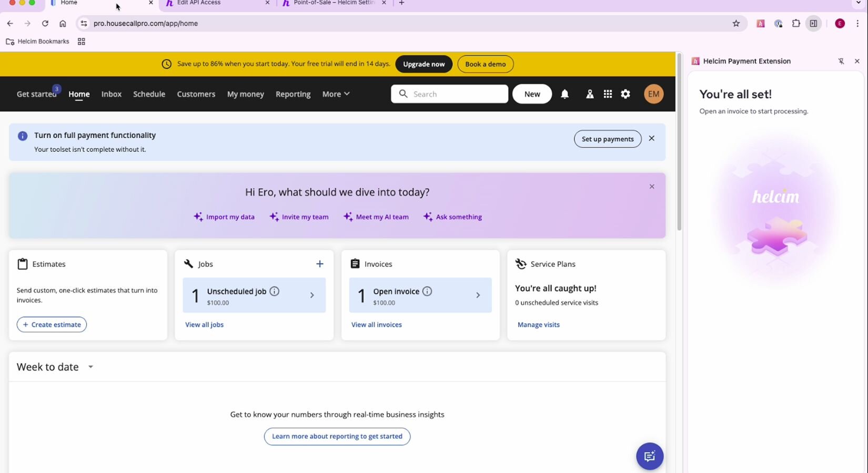Image resolution: width=868 pixels, height=473 pixels.
Task: Open the apps grid icon
Action: click(x=608, y=94)
